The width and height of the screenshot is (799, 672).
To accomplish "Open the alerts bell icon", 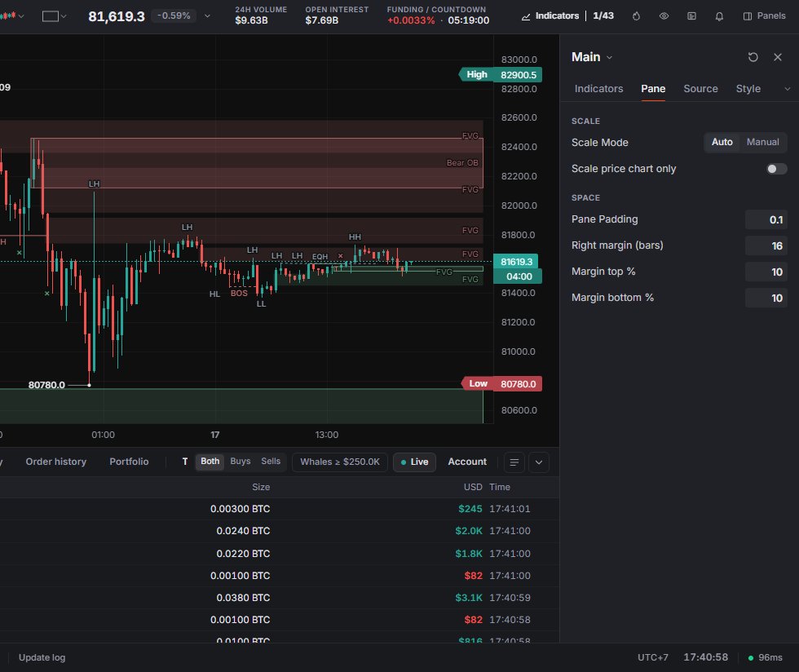I will pyautogui.click(x=719, y=16).
